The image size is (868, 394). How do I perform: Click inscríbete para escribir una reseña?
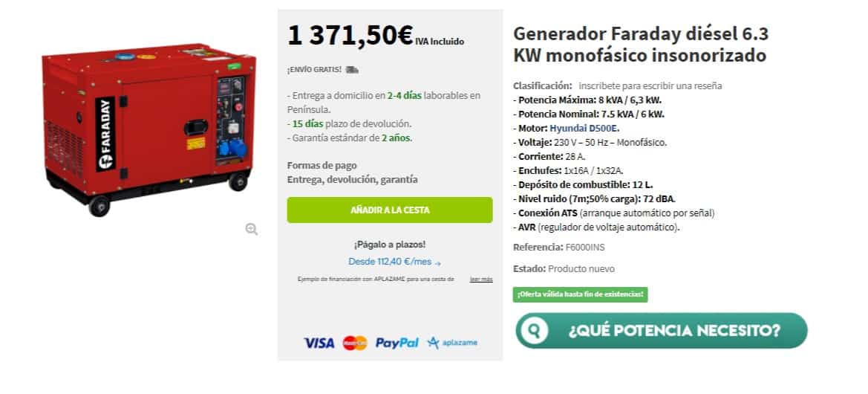[650, 86]
